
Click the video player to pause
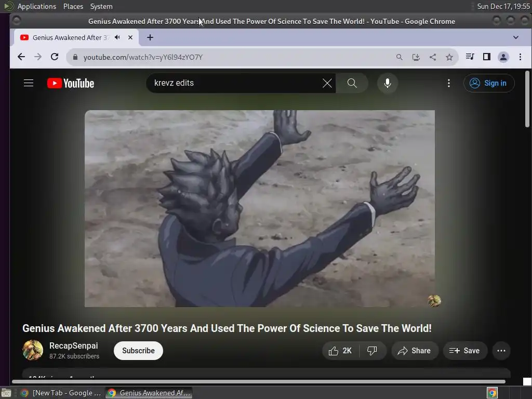[x=260, y=209]
